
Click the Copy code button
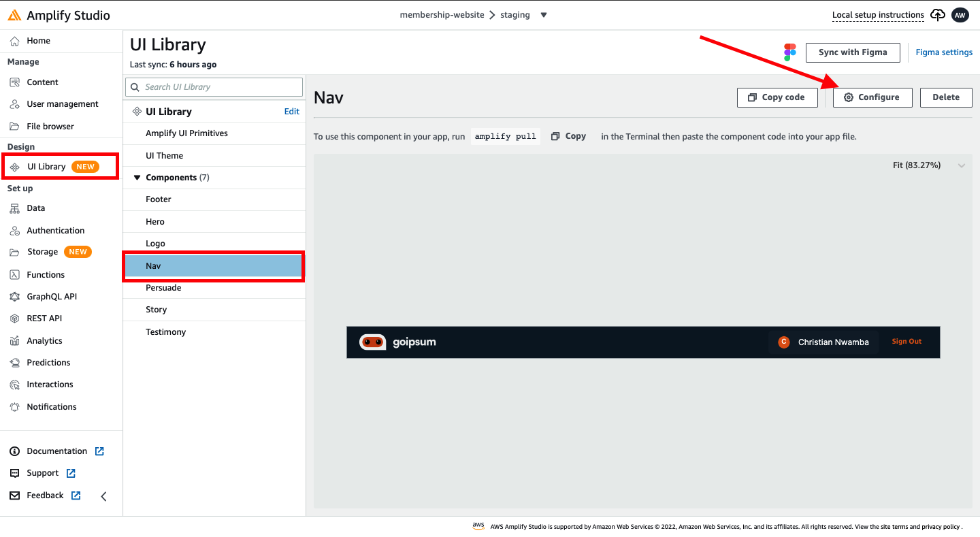tap(777, 97)
